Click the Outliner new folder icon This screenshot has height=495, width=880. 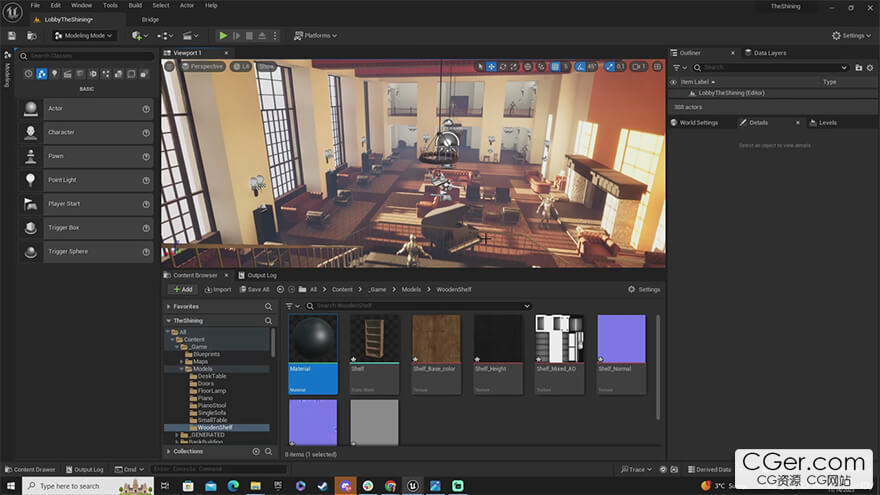click(x=859, y=67)
